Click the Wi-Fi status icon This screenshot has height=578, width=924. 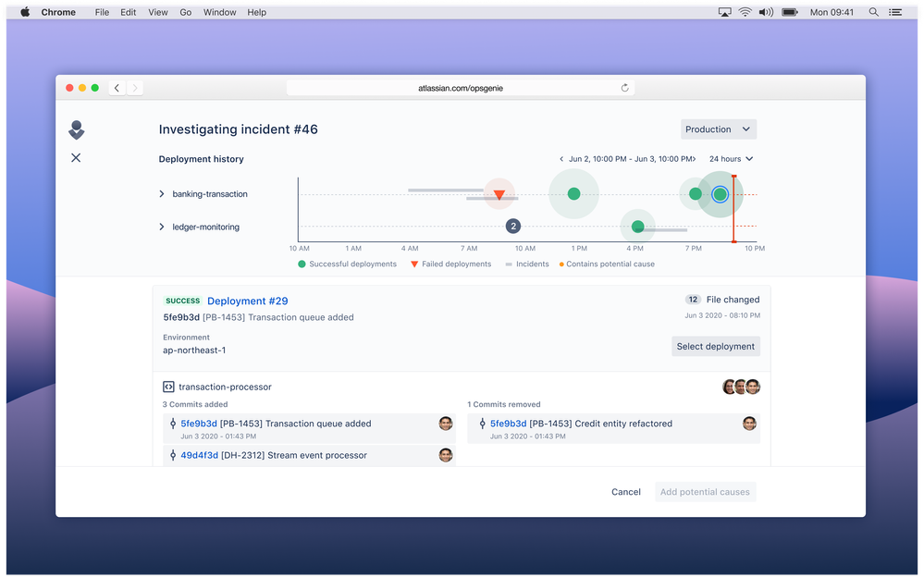coord(745,12)
